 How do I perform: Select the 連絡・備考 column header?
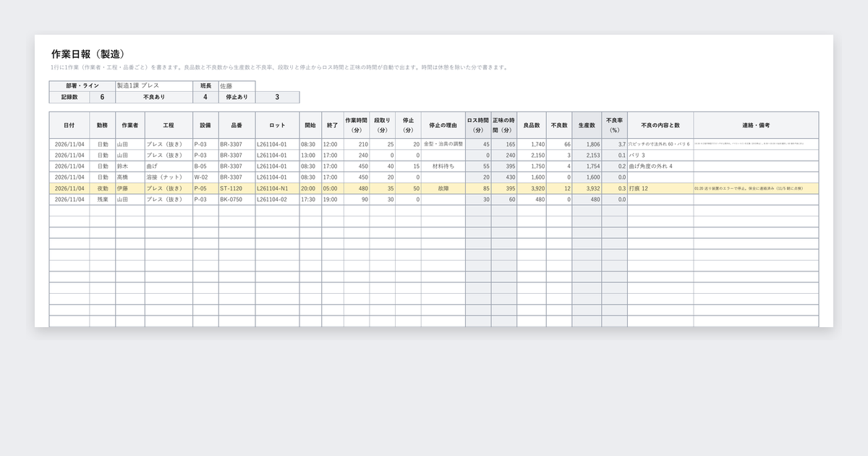point(756,125)
